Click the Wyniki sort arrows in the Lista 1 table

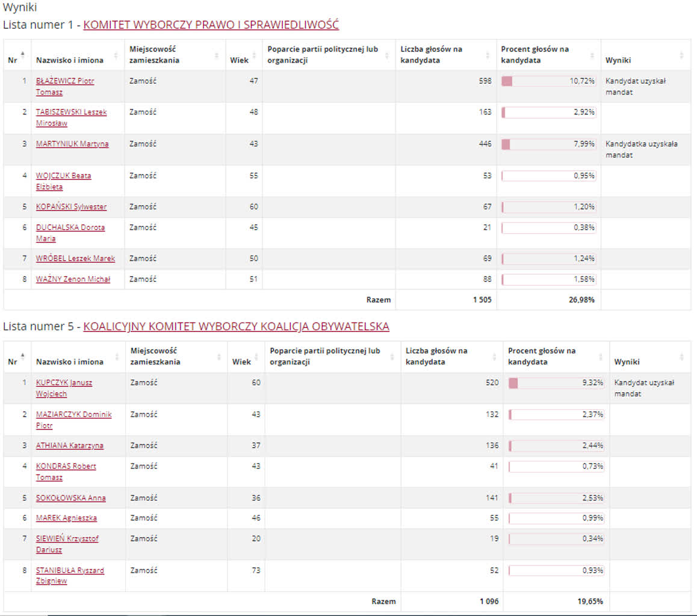tap(681, 55)
